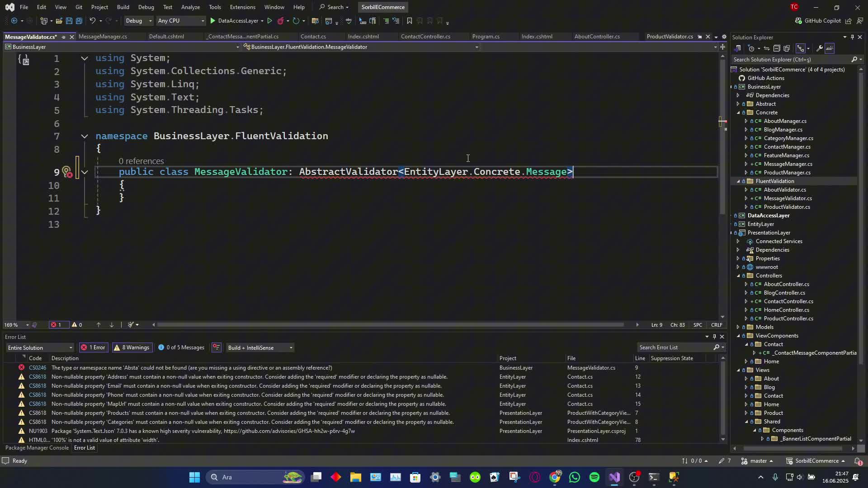Viewport: 868px width, 488px height.
Task: Click the Solution Explorer search magnifier icon
Action: click(x=854, y=60)
